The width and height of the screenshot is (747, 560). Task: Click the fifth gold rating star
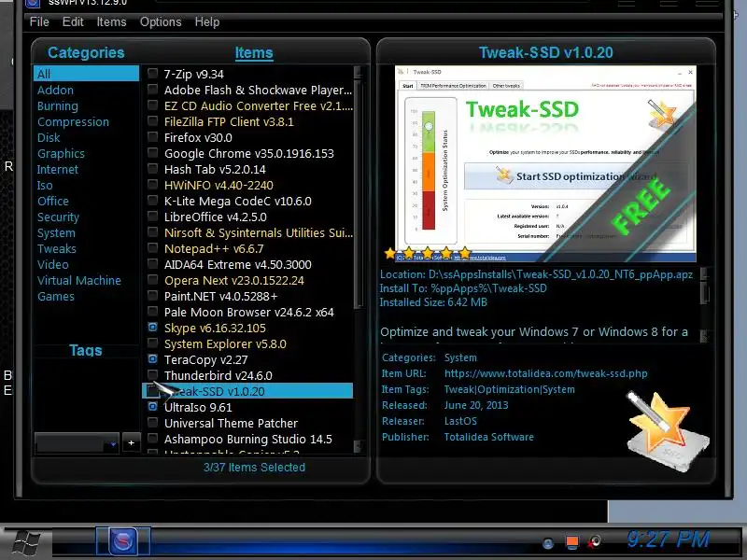point(465,253)
